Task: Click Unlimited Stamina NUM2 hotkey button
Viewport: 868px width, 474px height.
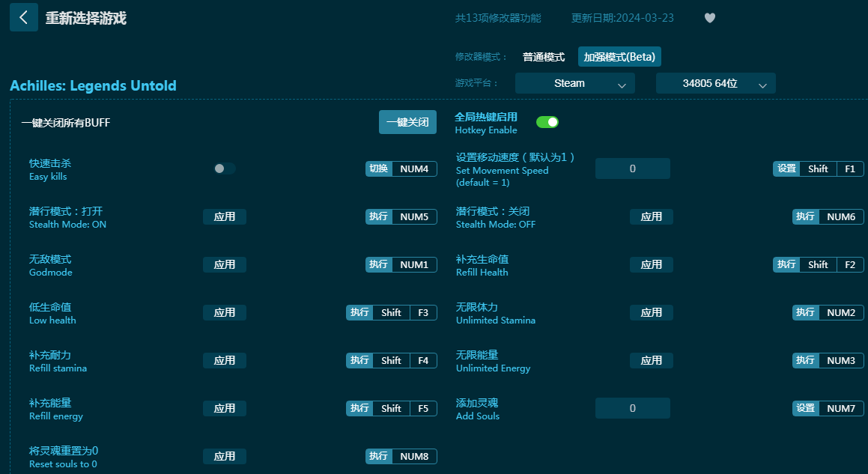Action: pos(828,312)
